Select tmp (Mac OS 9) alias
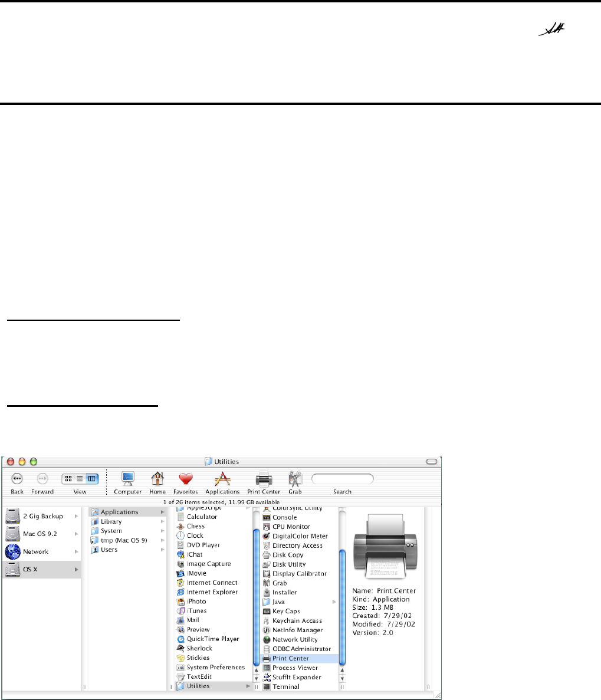The width and height of the screenshot is (601, 700). pos(128,540)
